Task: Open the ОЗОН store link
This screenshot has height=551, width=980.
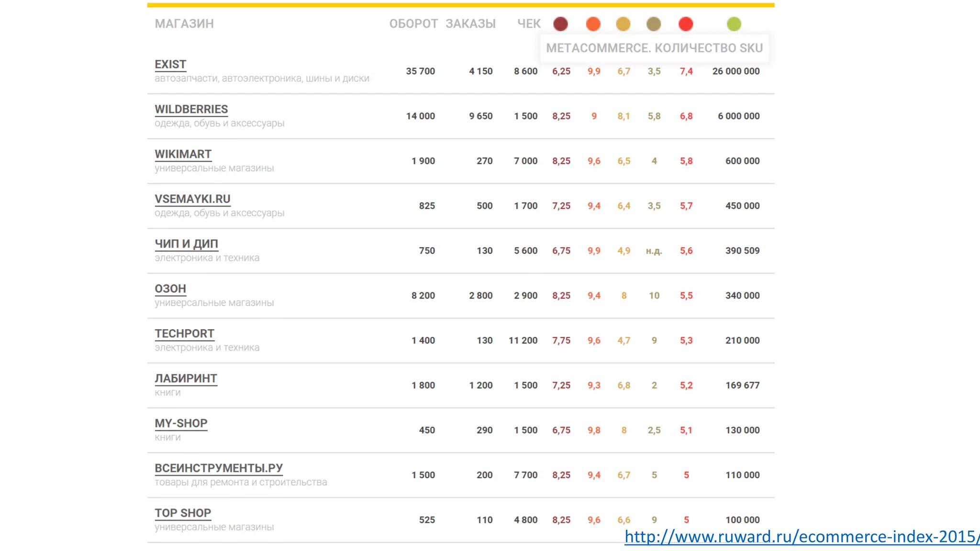Action: pyautogui.click(x=170, y=289)
